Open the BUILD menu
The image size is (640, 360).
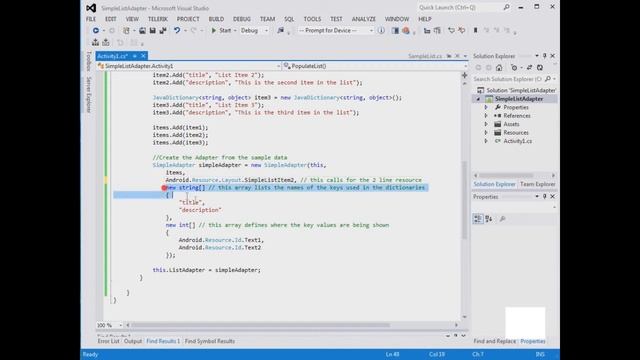tap(216, 19)
